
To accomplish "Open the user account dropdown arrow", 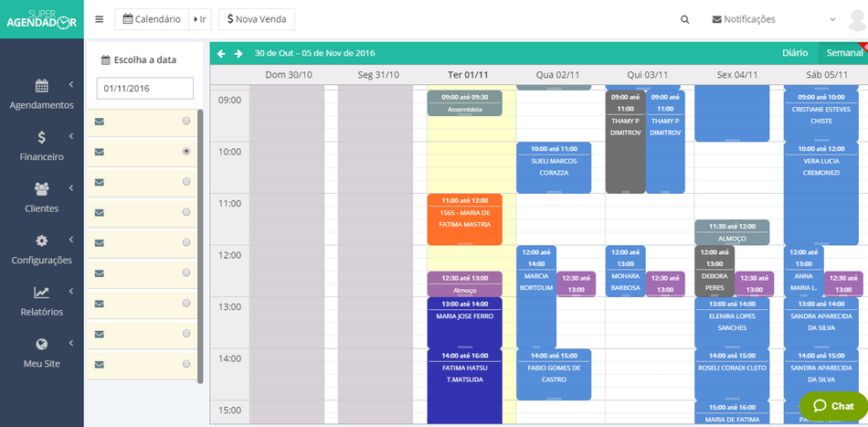I will click(832, 19).
